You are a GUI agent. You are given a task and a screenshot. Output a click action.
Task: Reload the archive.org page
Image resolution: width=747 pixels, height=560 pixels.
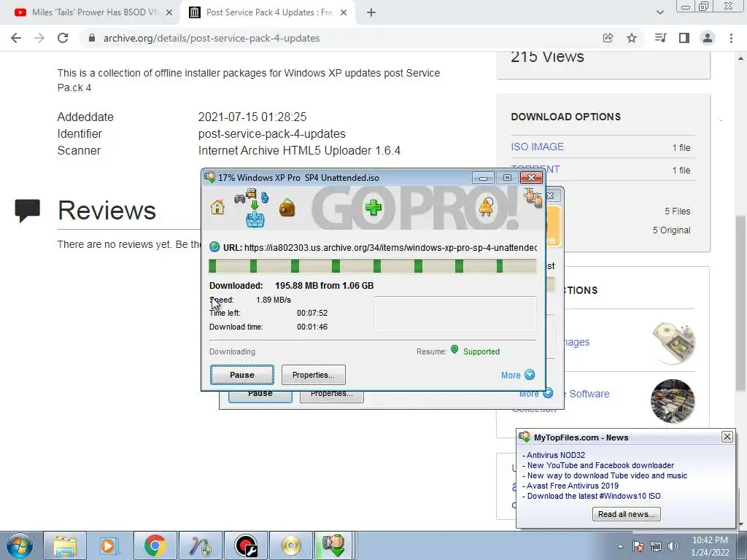(63, 38)
